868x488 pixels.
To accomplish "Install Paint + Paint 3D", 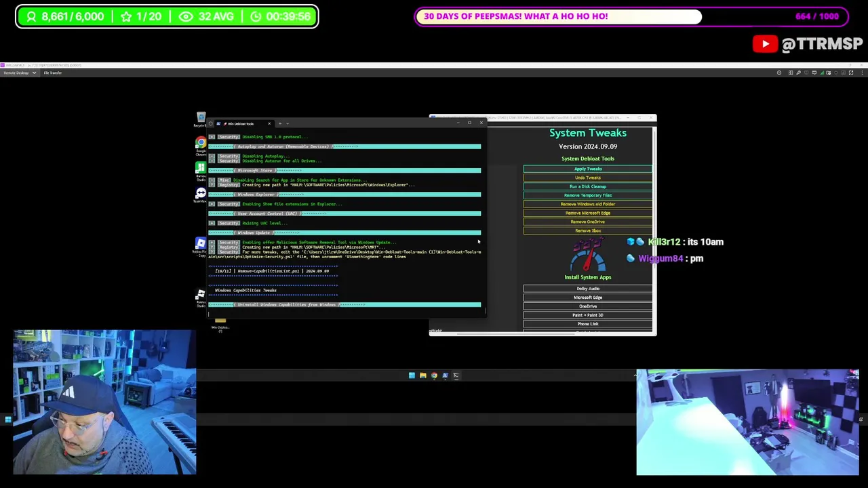I will 588,315.
